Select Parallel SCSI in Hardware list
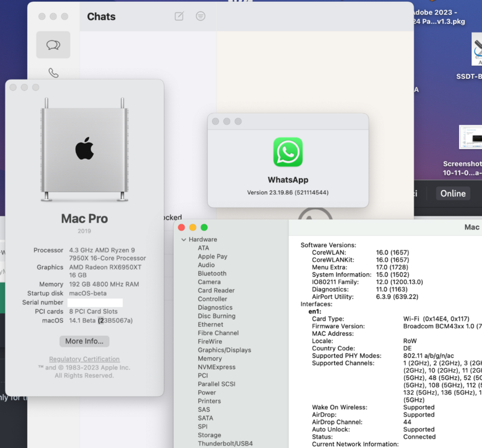Screen dimensions: 482x448 click(217, 384)
